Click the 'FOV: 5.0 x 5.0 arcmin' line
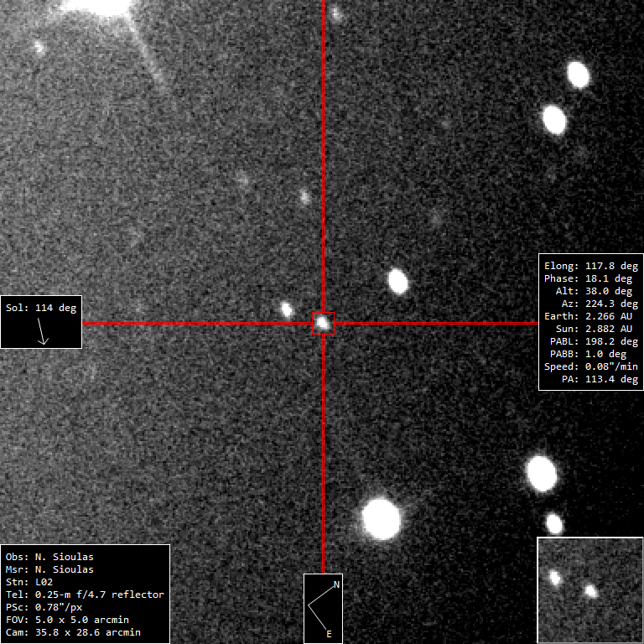This screenshot has width=644, height=644. coord(67,620)
